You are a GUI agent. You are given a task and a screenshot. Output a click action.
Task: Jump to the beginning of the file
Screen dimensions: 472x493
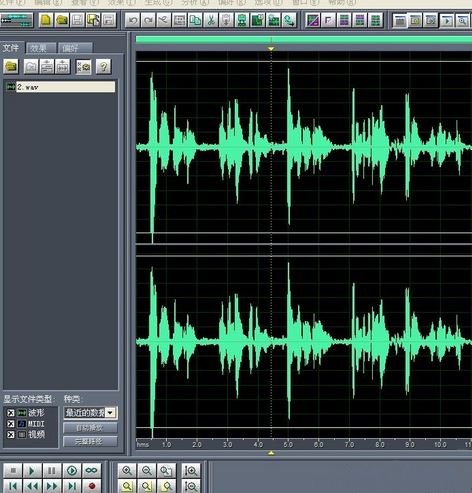(x=13, y=486)
